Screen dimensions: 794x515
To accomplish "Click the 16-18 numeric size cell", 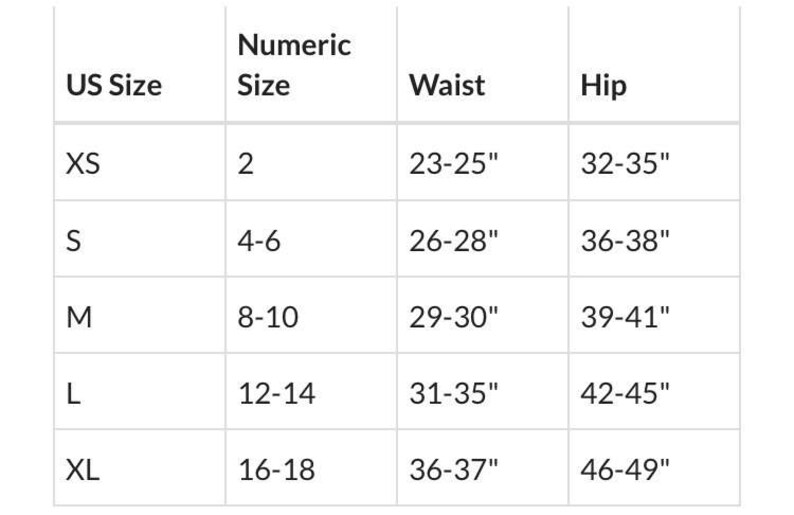I will pyautogui.click(x=277, y=470).
